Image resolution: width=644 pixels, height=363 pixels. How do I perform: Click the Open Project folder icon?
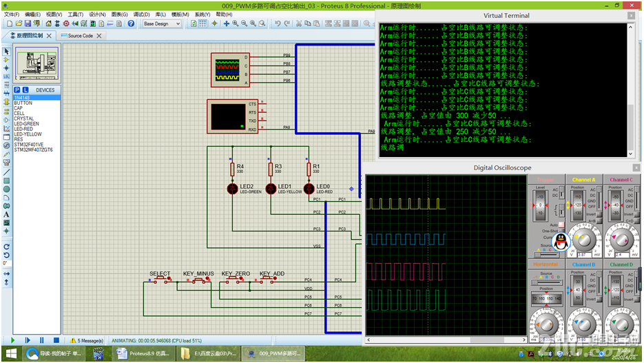[x=19, y=24]
